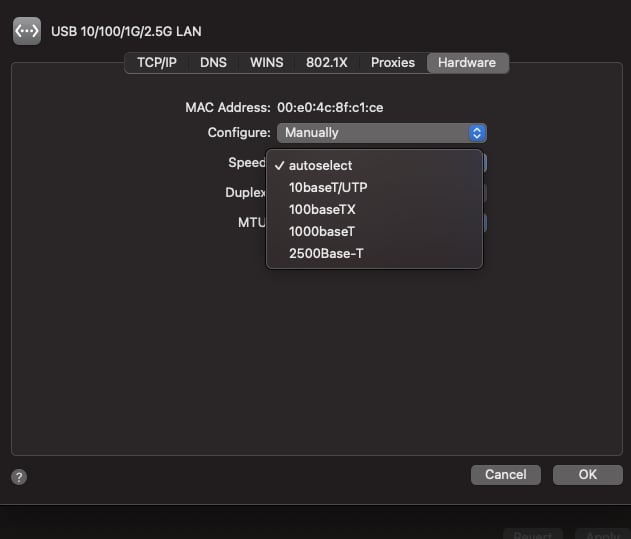Image resolution: width=631 pixels, height=539 pixels.
Task: Open the MTU dropdown behind the menu
Action: [485, 223]
